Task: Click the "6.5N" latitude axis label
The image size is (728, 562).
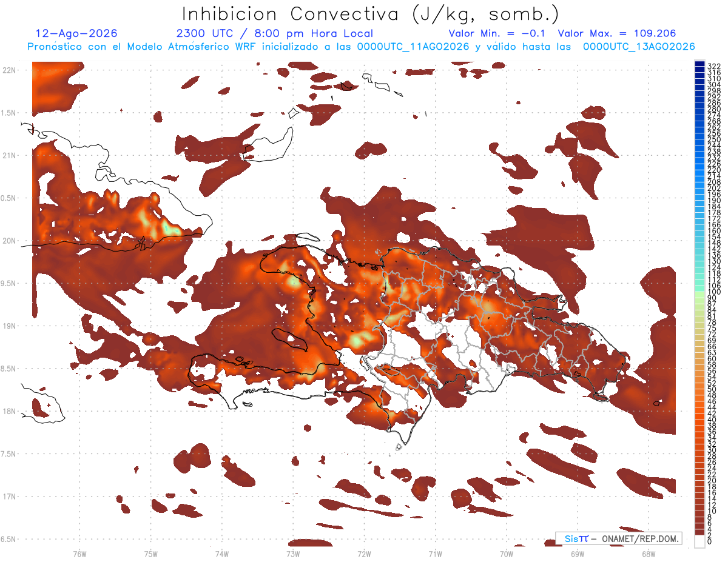Action: pos(8,539)
